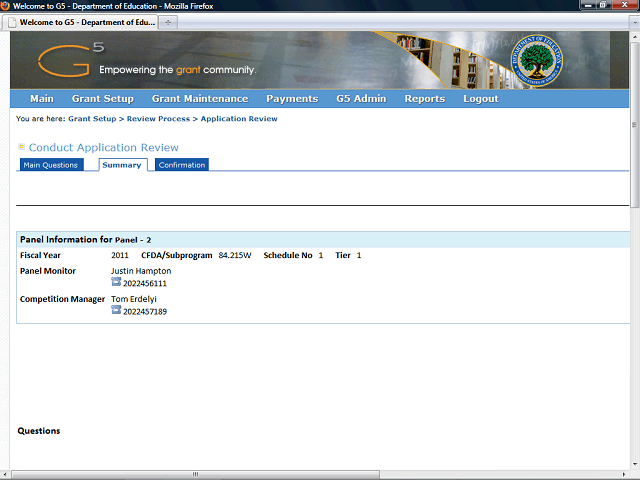Click phone number 2022457189

pyautogui.click(x=145, y=311)
